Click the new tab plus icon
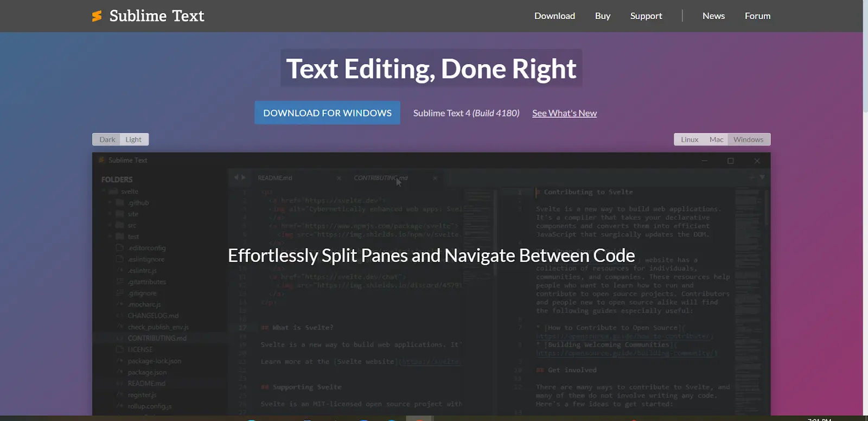The image size is (868, 421). pyautogui.click(x=751, y=177)
